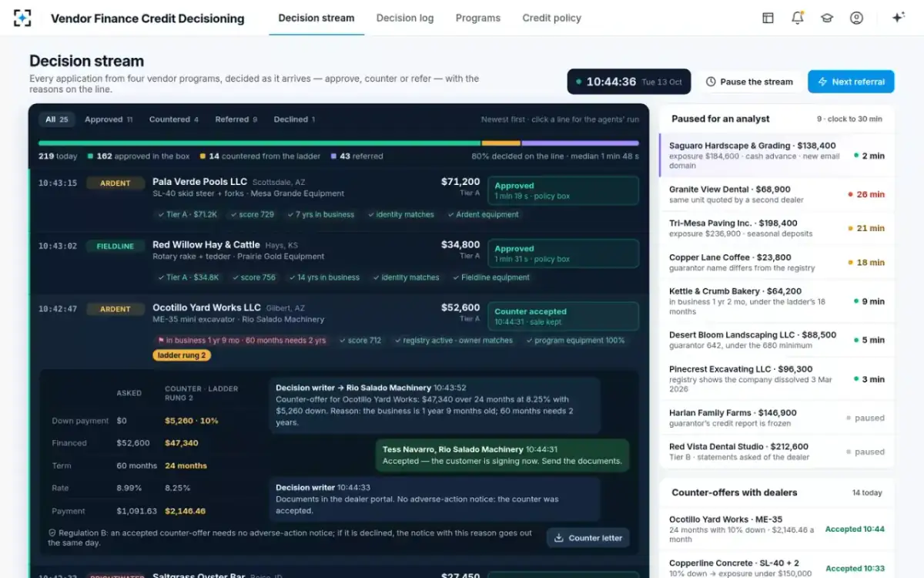The image size is (924, 578).
Task: Click ARDENT badge on Pala Verde row
Action: [x=115, y=183]
